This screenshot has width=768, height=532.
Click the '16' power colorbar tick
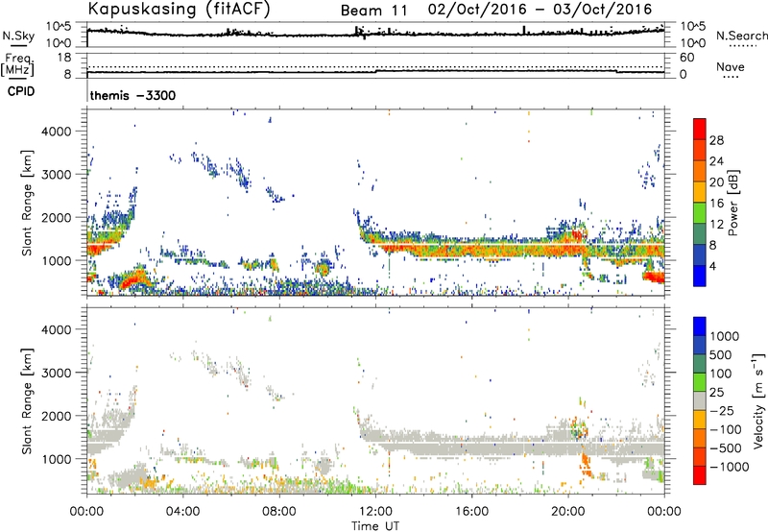tap(716, 204)
